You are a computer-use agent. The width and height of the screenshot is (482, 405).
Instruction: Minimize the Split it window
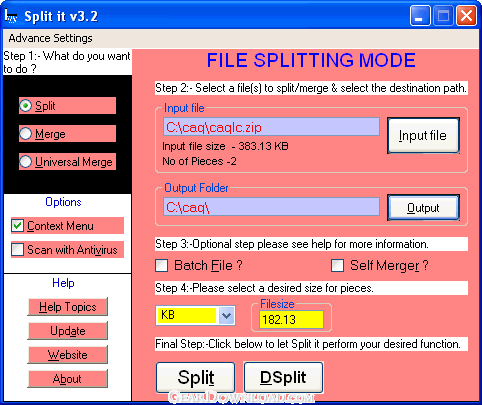pyautogui.click(x=420, y=16)
